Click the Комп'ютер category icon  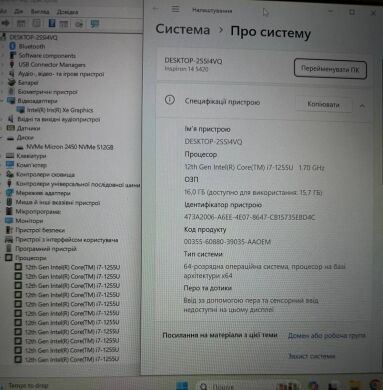tap(10, 165)
